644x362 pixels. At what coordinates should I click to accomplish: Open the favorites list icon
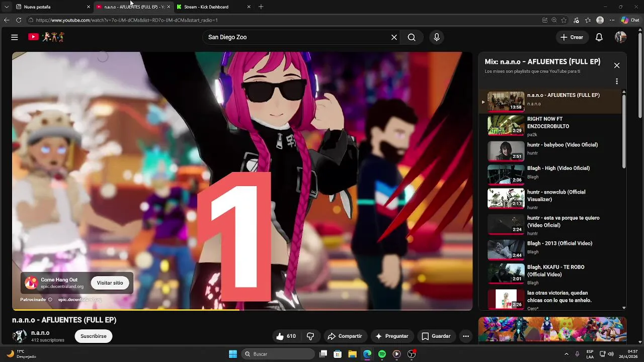point(588,20)
